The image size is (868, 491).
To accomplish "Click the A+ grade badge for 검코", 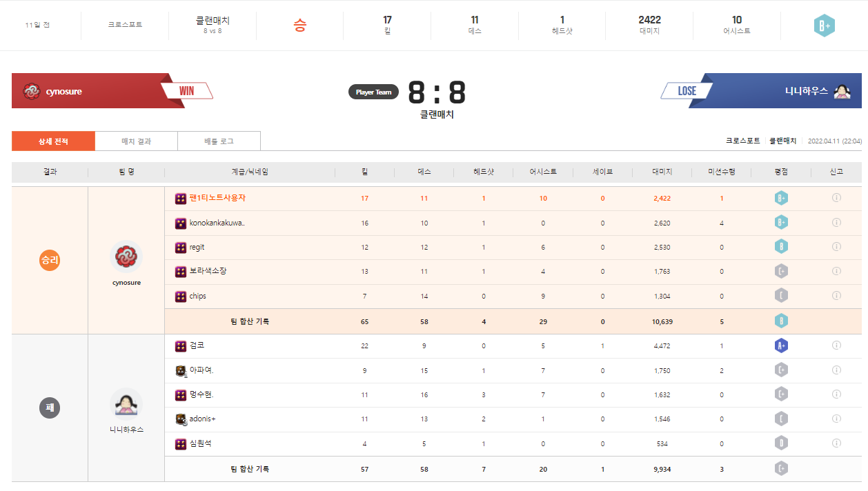I will (x=781, y=345).
